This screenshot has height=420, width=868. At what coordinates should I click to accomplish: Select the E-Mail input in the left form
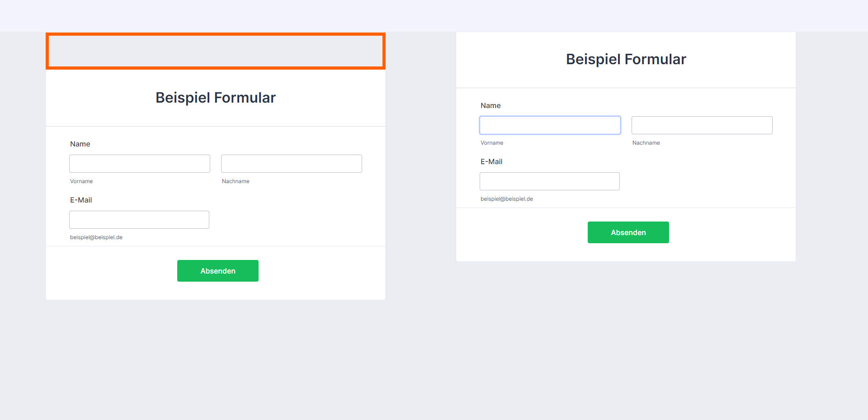pyautogui.click(x=139, y=220)
